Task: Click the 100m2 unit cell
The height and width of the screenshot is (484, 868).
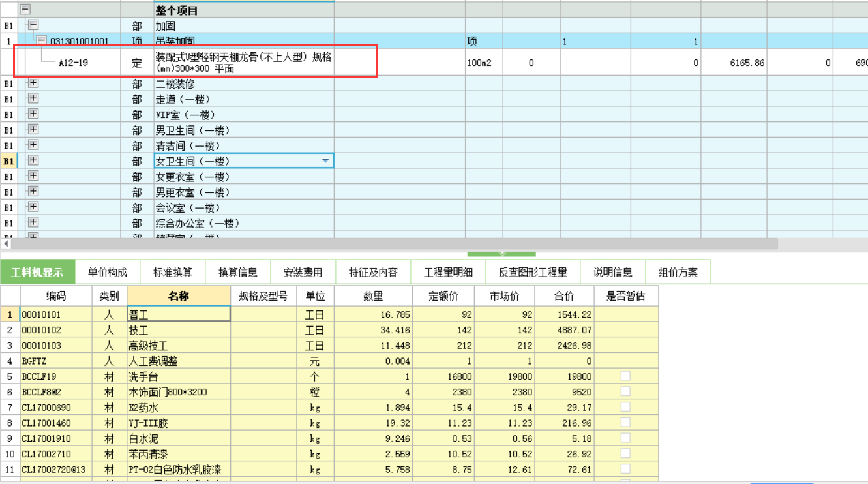Action: coord(483,63)
